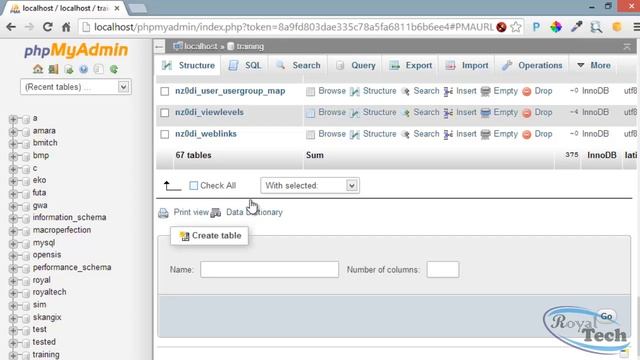This screenshot has width=640, height=360.
Task: Click Drop icon for nz0di_weblinks
Action: [527, 134]
